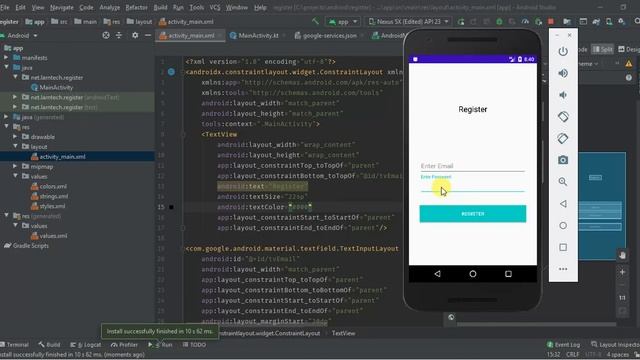640x360 pixels.
Task: Open the TODO tool window
Action: click(194, 344)
